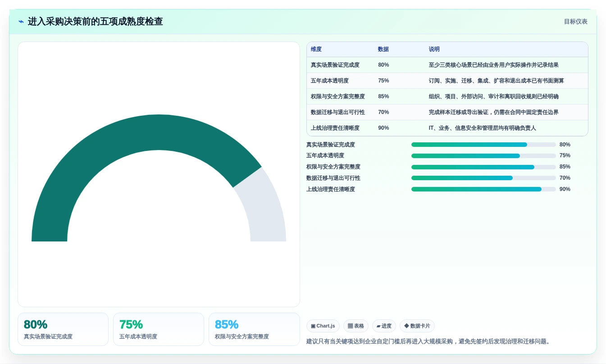The image size is (606, 364).
Task: Click the Chart.js tag
Action: pyautogui.click(x=323, y=326)
